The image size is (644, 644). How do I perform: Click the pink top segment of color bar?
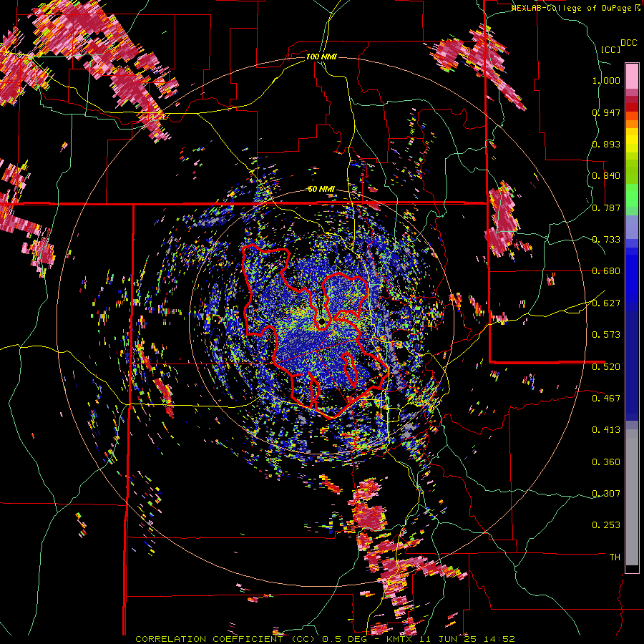(632, 76)
